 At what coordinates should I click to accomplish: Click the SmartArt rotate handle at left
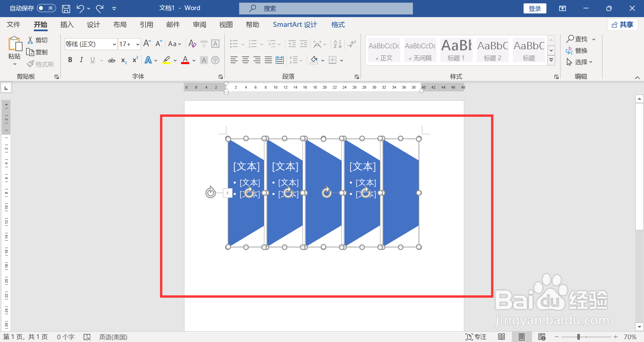[x=211, y=192]
